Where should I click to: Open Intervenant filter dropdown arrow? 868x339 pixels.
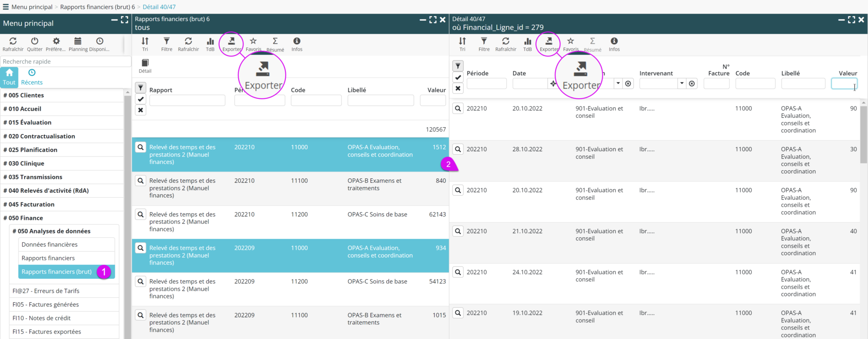(682, 83)
